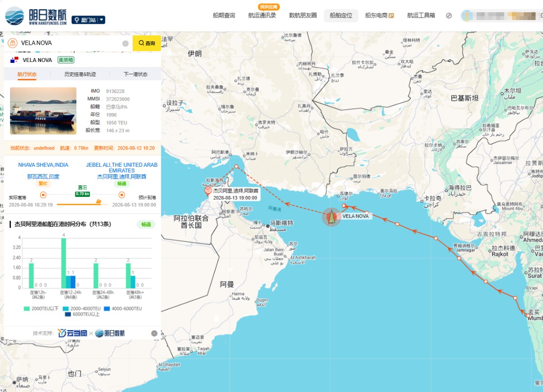Click the link icon in top navigation

[449, 15]
